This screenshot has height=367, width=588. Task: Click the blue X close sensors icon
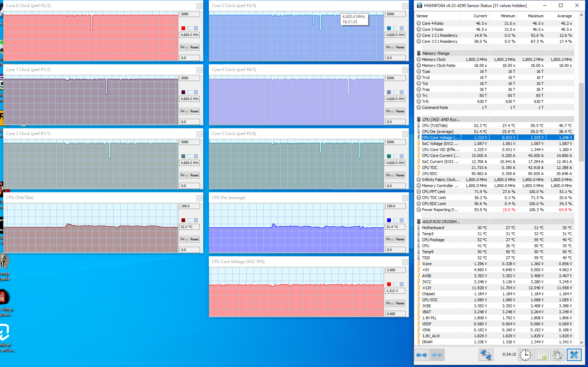point(574,355)
